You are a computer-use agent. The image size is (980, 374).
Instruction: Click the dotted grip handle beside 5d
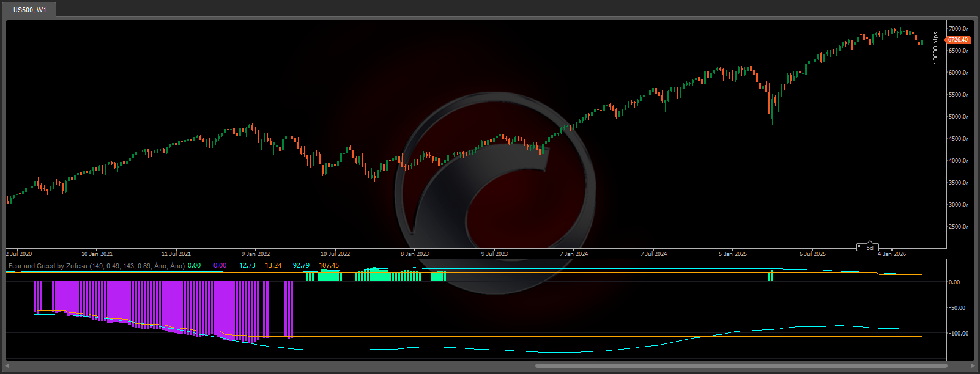[x=860, y=248]
